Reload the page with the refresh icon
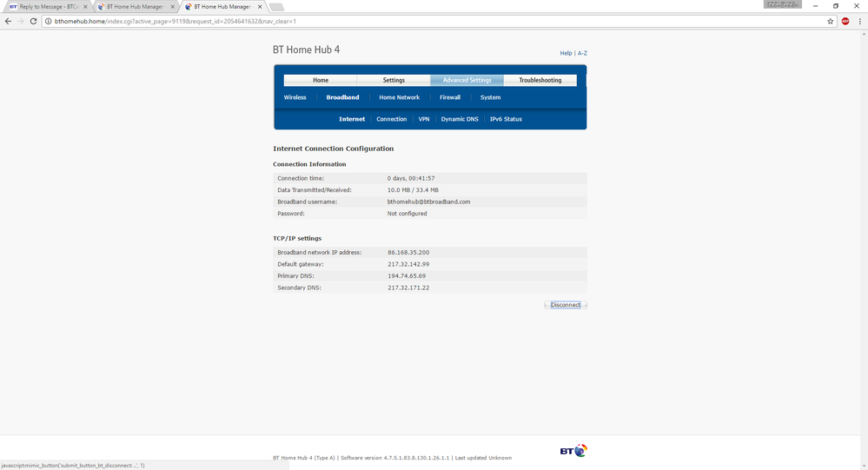This screenshot has width=868, height=470. (33, 21)
